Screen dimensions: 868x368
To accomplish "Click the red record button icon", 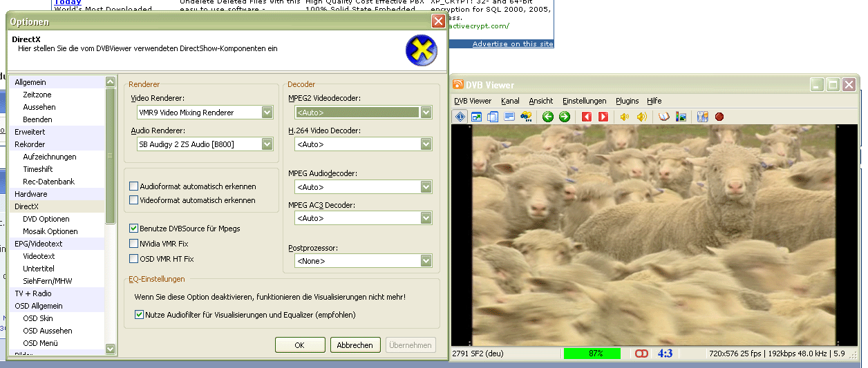I will [x=719, y=117].
